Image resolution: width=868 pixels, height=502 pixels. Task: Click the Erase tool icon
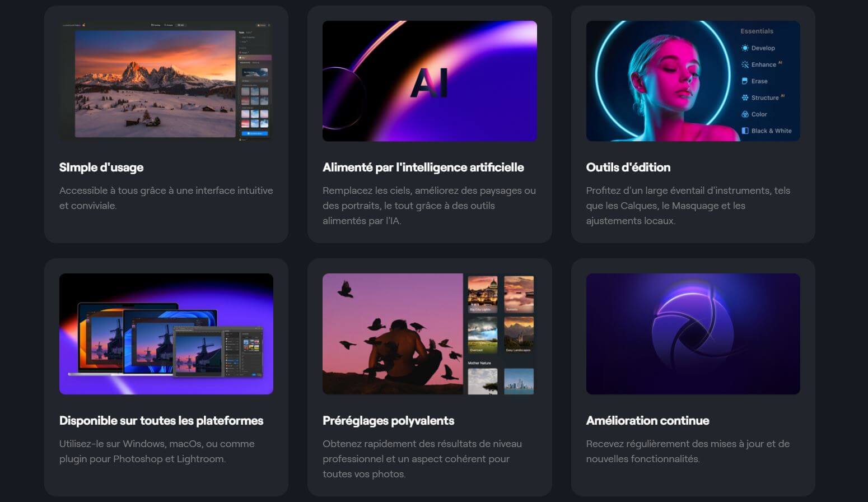pyautogui.click(x=745, y=81)
